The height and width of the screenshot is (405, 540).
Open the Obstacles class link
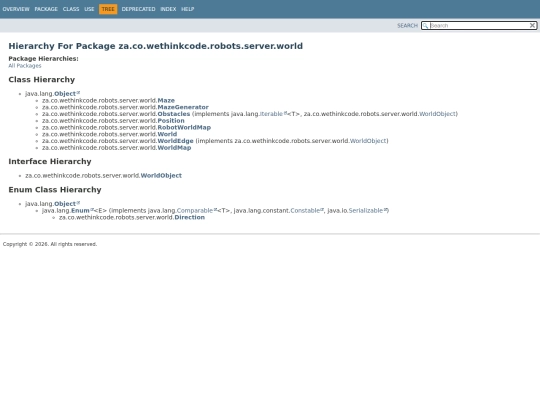pyautogui.click(x=174, y=114)
